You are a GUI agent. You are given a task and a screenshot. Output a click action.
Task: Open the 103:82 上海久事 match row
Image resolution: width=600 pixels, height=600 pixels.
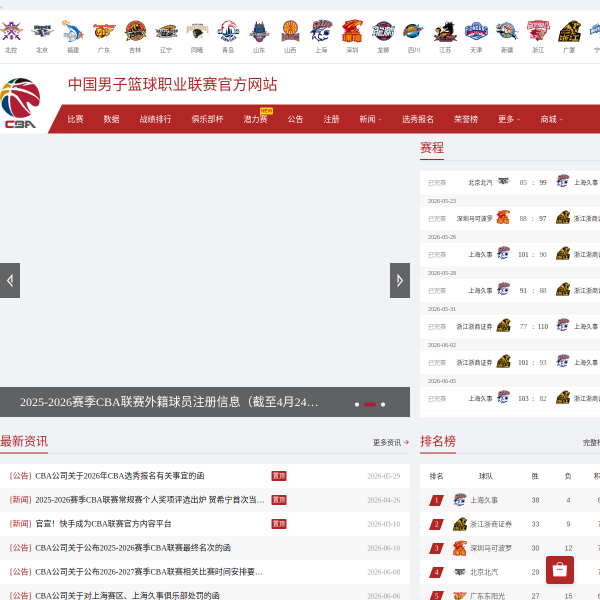pyautogui.click(x=510, y=398)
